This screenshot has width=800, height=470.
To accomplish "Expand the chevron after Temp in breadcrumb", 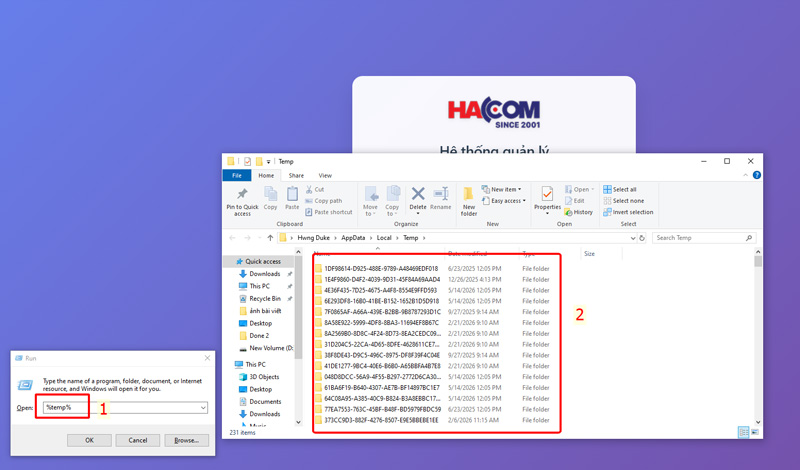I will point(424,238).
